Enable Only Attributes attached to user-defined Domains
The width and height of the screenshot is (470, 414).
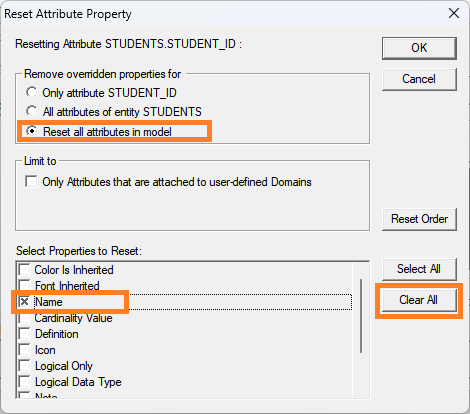click(x=31, y=182)
